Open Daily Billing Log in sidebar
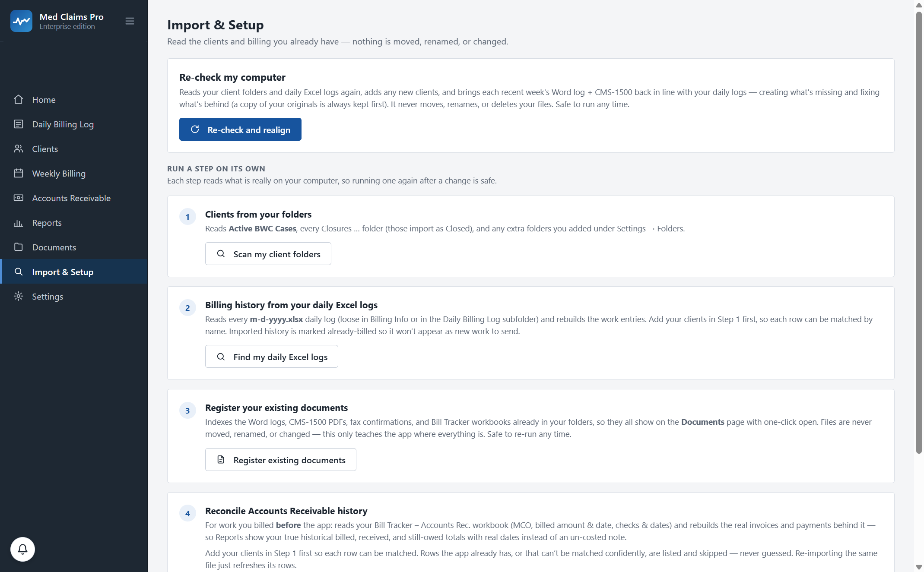This screenshot has width=924, height=572. point(74,124)
